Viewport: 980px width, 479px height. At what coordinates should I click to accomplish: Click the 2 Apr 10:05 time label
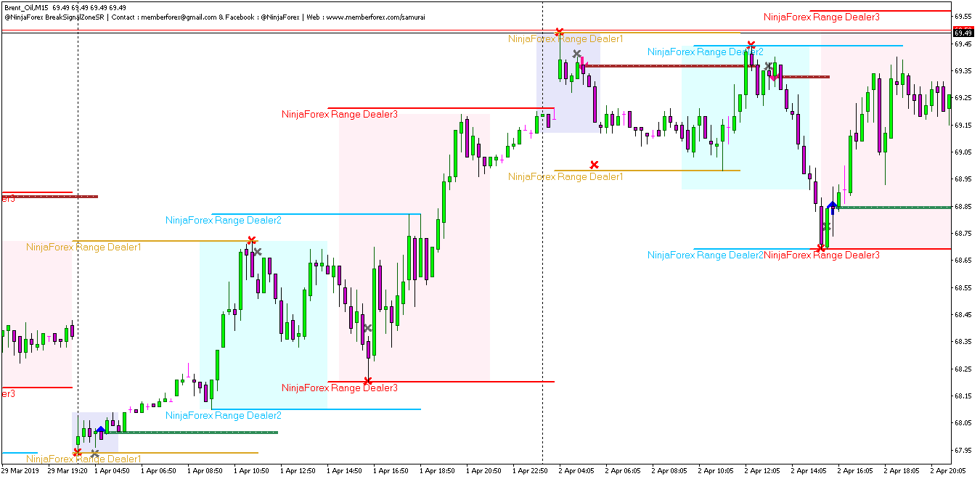[716, 470]
